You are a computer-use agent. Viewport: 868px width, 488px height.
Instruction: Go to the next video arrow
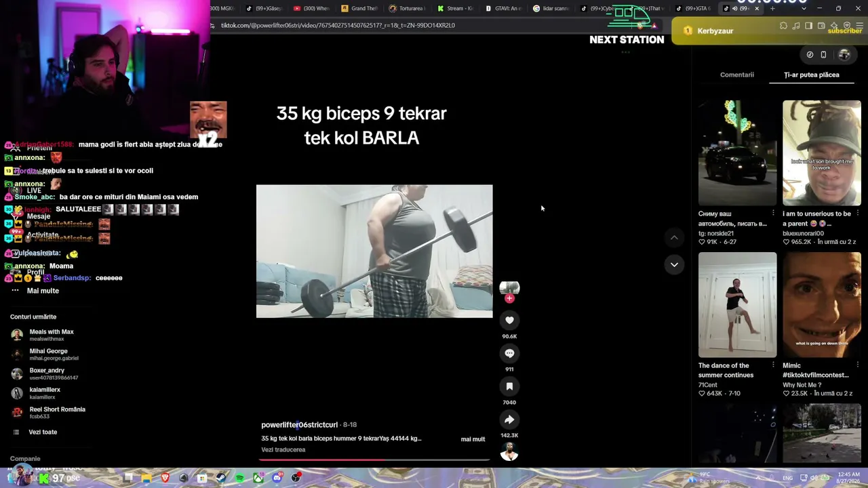pos(674,264)
